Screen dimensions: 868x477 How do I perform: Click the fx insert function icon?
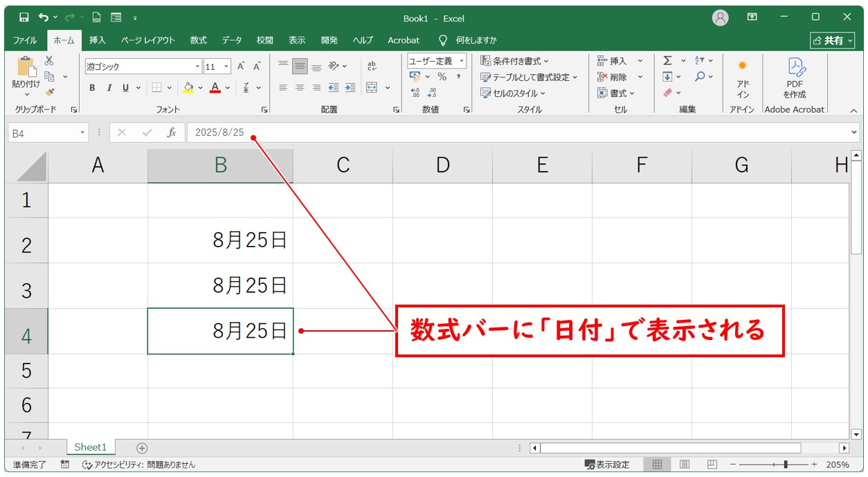click(x=172, y=132)
